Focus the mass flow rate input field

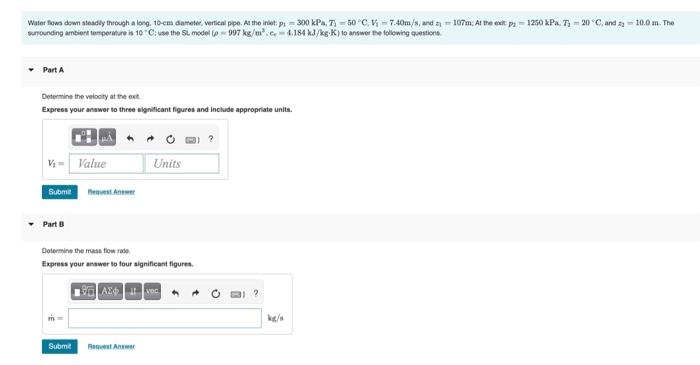tap(165, 318)
